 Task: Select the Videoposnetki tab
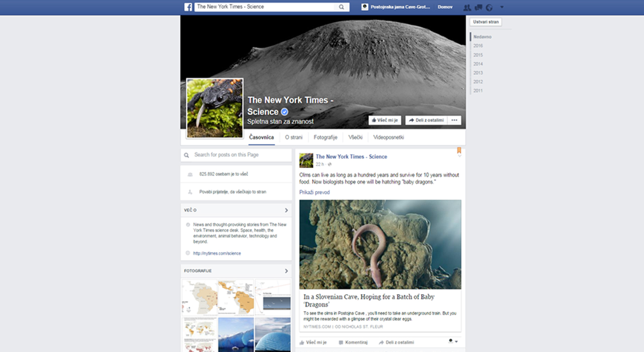[388, 137]
